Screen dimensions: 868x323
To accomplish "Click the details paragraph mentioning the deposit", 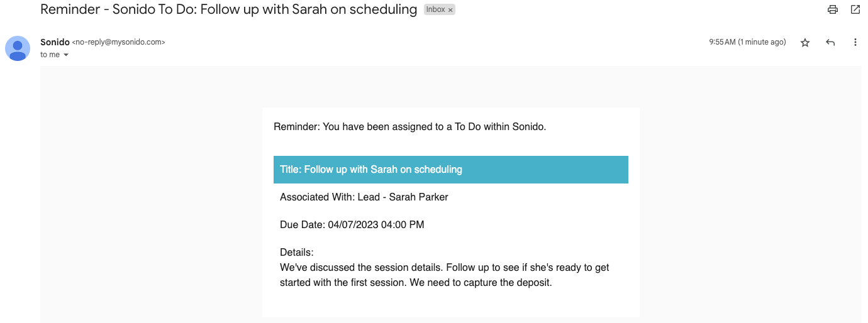I will pos(444,275).
